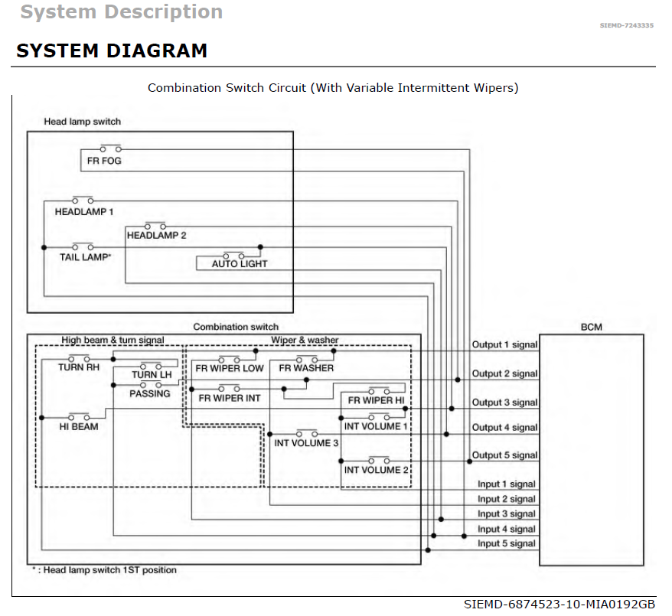Click the HEADLAMP 2 label
672x616 pixels.
[156, 236]
